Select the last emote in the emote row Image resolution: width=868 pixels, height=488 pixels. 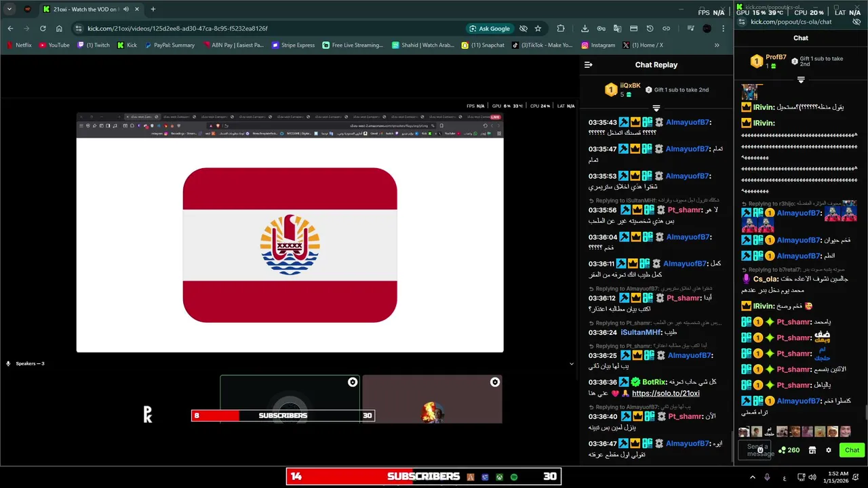pyautogui.click(x=846, y=432)
